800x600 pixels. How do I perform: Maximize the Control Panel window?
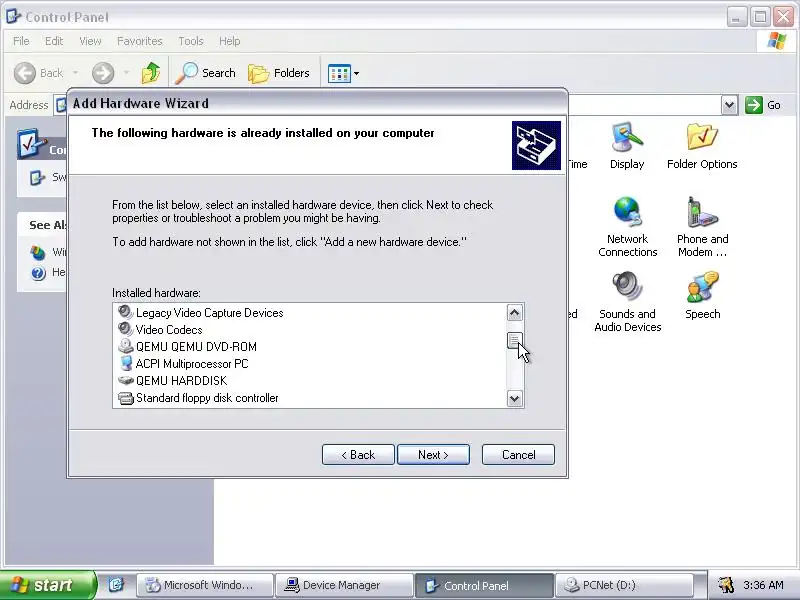[x=760, y=17]
